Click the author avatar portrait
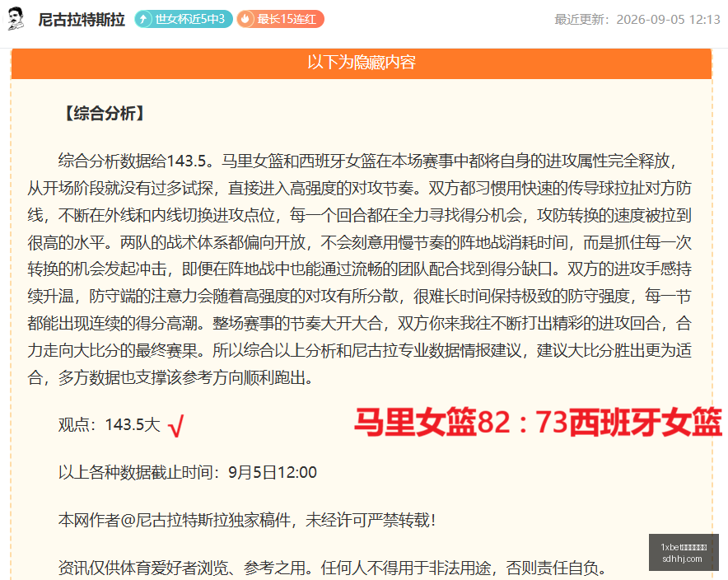This screenshot has height=580, width=728. point(16,19)
